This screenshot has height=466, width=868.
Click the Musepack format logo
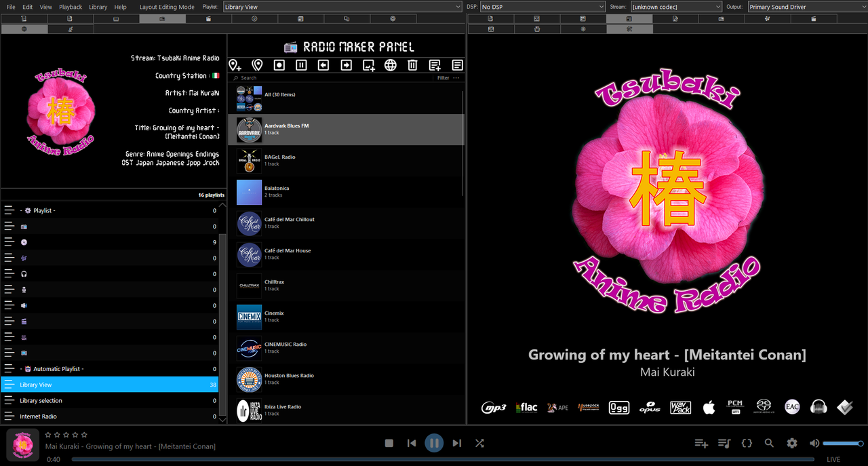click(x=589, y=408)
